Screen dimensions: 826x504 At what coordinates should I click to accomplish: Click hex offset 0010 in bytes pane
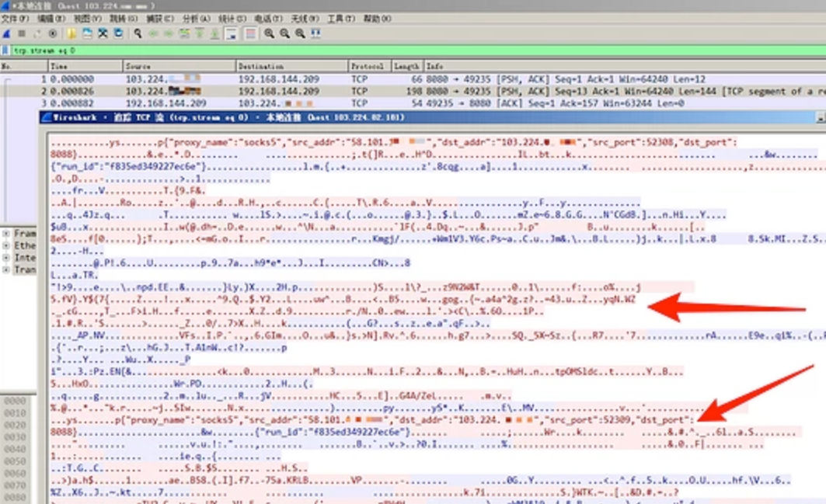tap(15, 413)
